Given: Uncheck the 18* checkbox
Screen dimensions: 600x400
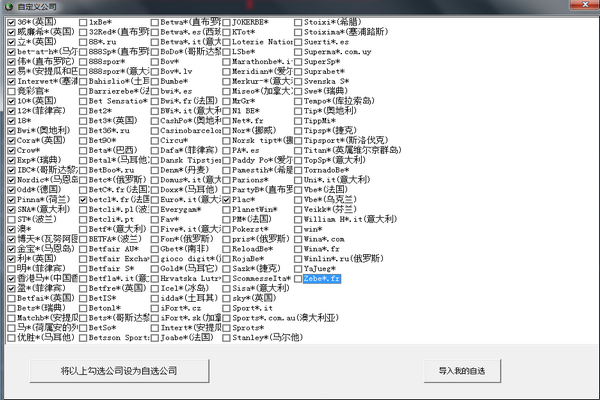Looking at the screenshot, I should coord(11,121).
